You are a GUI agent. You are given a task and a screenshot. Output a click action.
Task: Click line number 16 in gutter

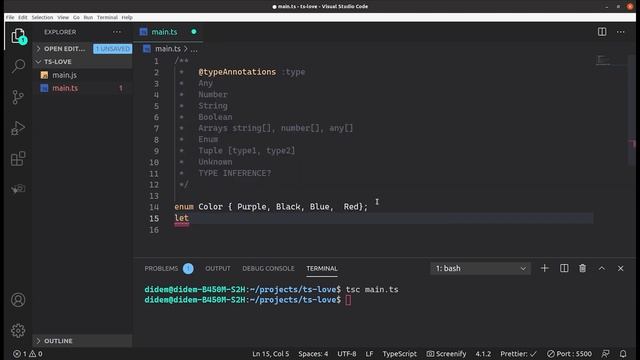[153, 230]
